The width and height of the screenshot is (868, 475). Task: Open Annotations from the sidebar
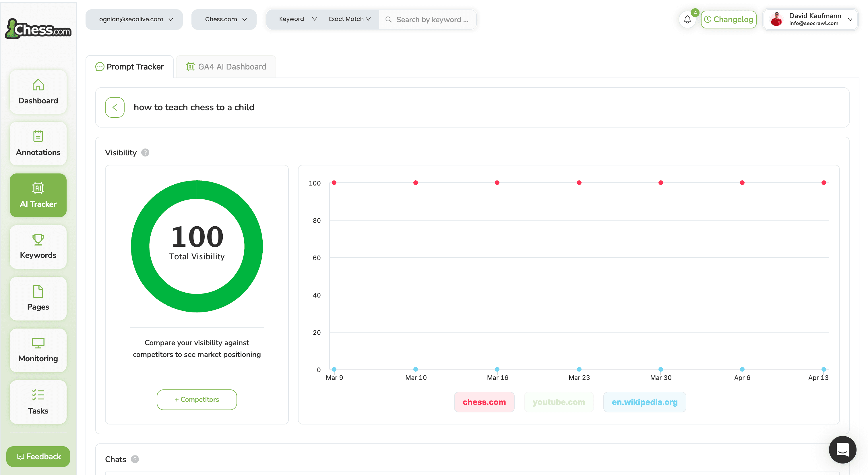click(x=38, y=144)
